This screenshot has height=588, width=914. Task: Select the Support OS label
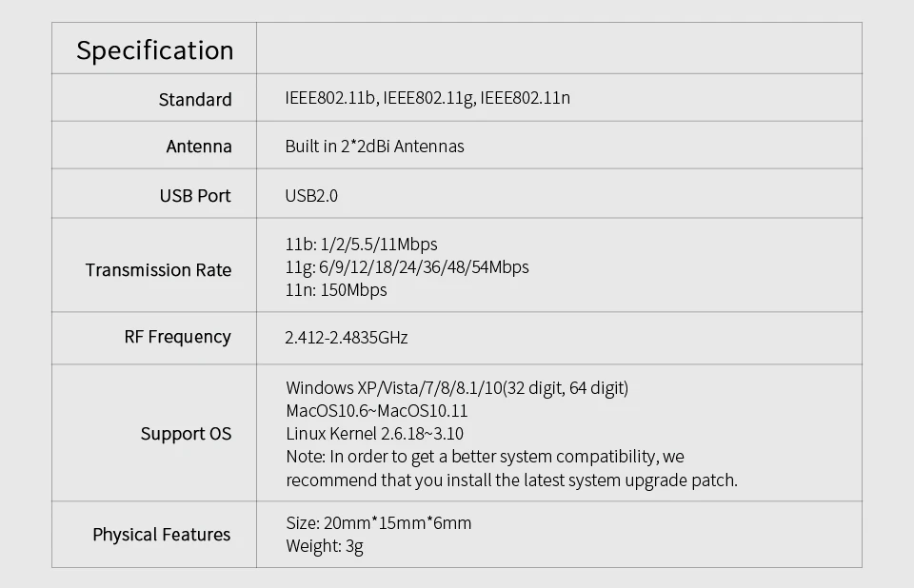point(186,434)
